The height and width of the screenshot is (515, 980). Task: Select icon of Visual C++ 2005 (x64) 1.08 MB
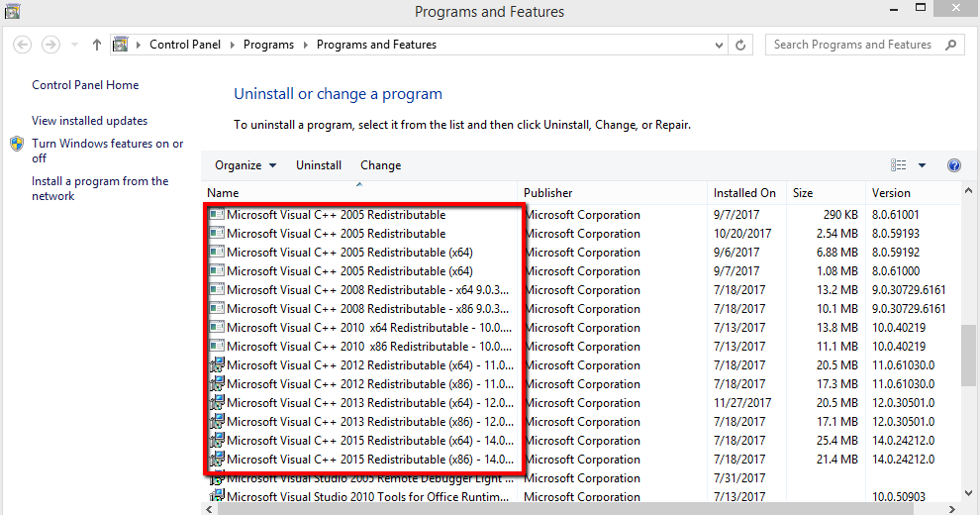216,270
